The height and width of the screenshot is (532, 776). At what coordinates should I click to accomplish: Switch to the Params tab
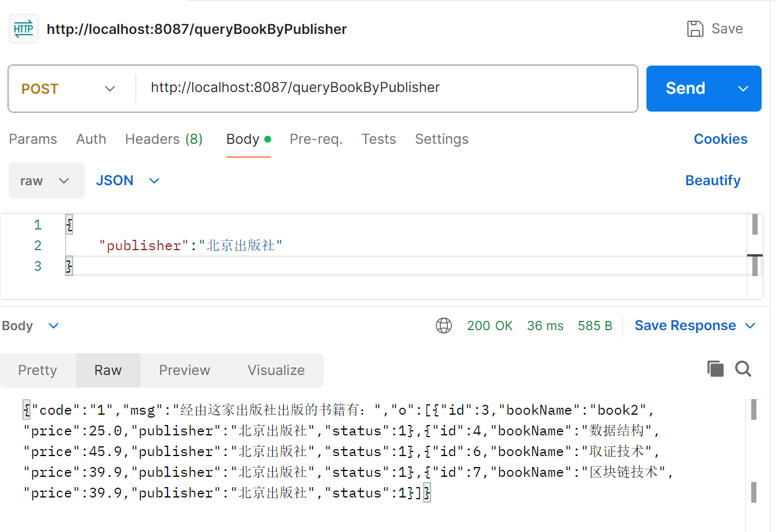[33, 139]
